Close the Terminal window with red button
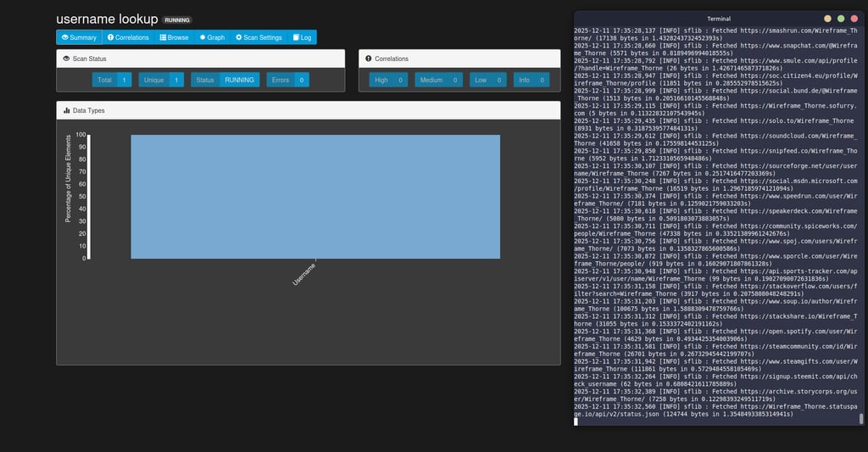 point(854,19)
